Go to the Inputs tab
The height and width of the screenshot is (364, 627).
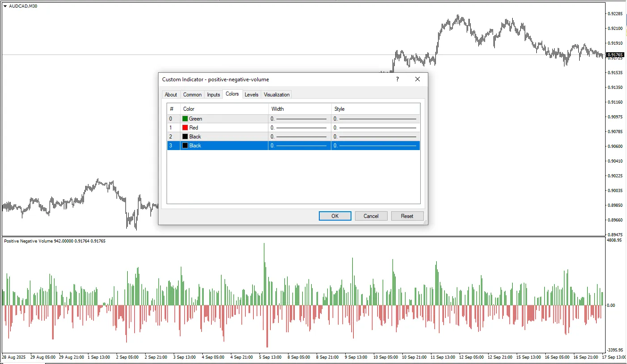213,95
